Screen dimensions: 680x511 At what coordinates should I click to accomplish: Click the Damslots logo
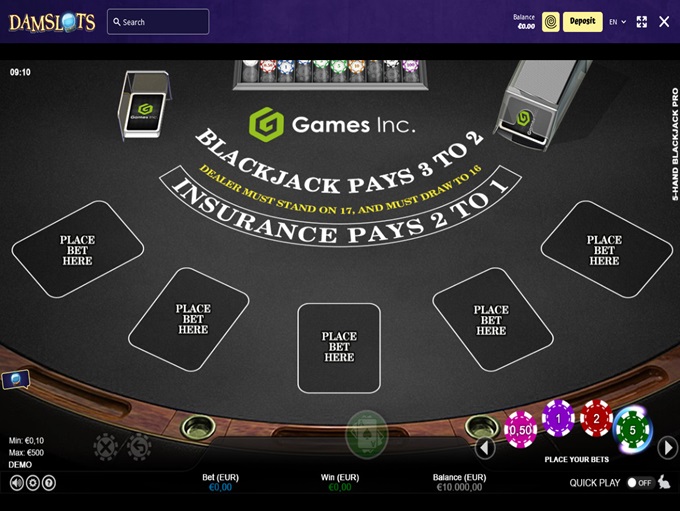pos(52,22)
